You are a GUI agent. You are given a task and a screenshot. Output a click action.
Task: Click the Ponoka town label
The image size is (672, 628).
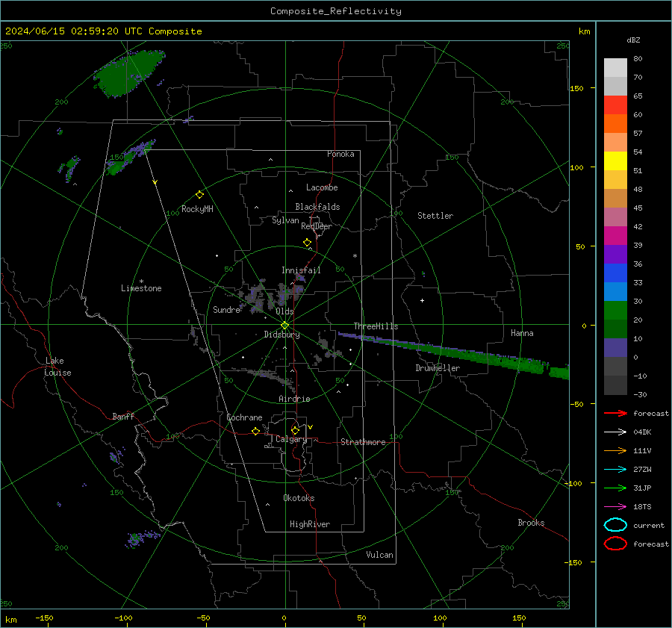[x=340, y=155]
